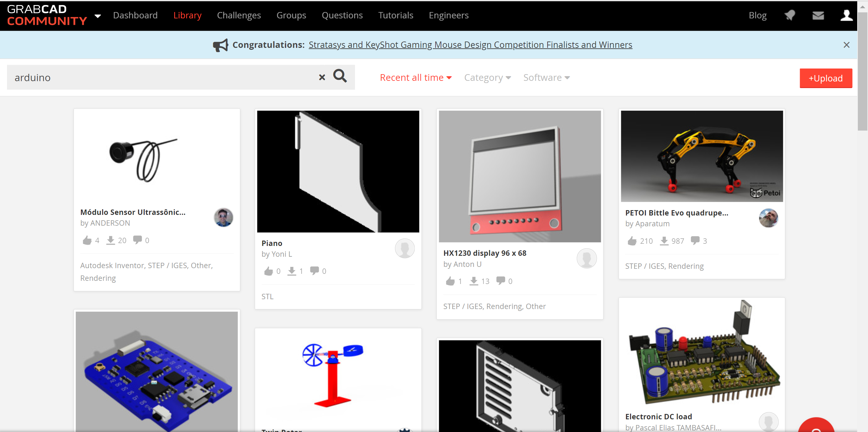The height and width of the screenshot is (432, 868).
Task: Open the messages envelope icon
Action: tap(818, 16)
